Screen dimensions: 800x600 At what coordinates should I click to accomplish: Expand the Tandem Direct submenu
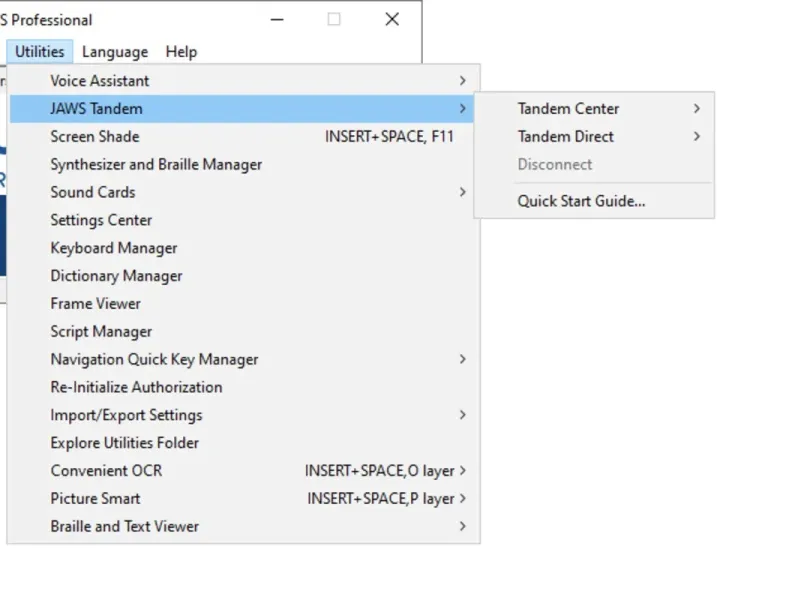[566, 137]
